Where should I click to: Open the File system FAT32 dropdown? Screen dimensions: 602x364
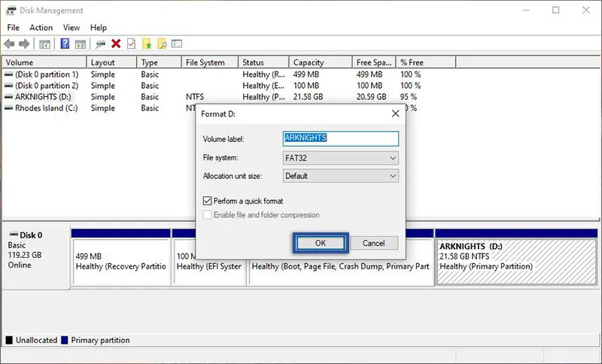(341, 158)
